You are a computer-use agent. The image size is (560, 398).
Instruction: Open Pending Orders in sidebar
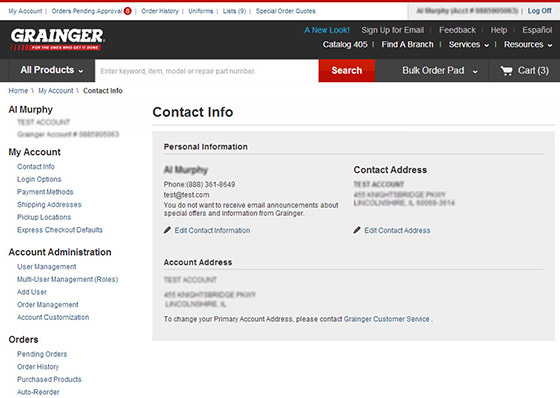[42, 354]
